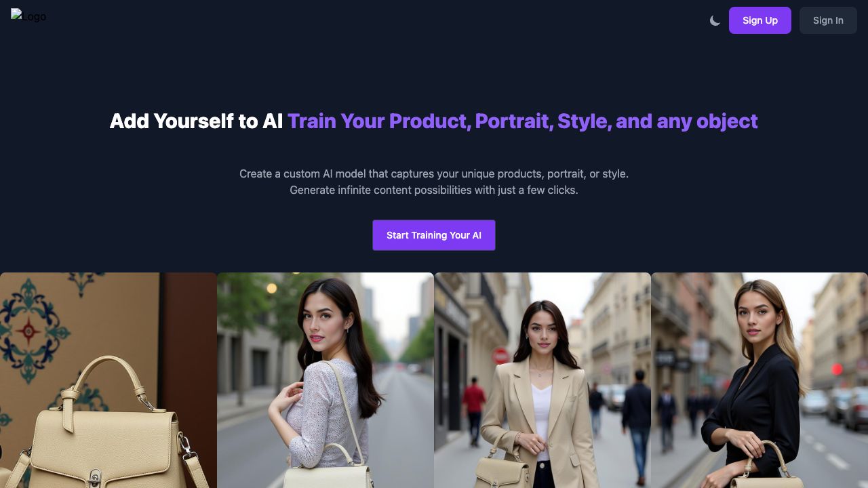Click the red stop sign in street photo
The height and width of the screenshot is (488, 868).
pos(500,356)
